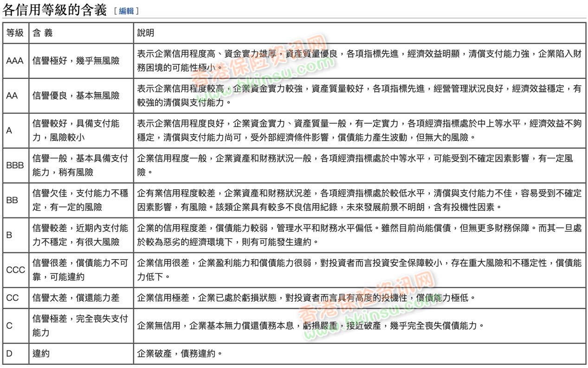Select the 各信用等級的含義 section heading
Screen dimensions: 588x368
tap(55, 9)
